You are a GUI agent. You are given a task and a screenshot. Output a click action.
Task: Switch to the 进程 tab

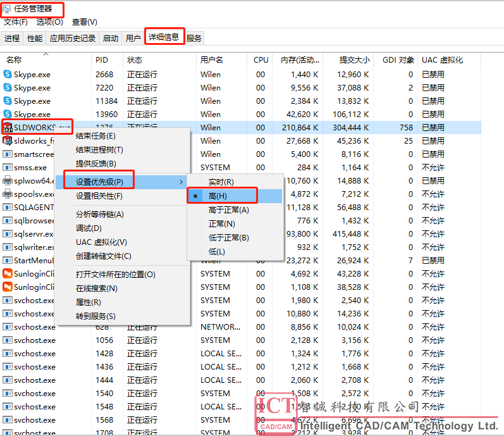point(12,38)
